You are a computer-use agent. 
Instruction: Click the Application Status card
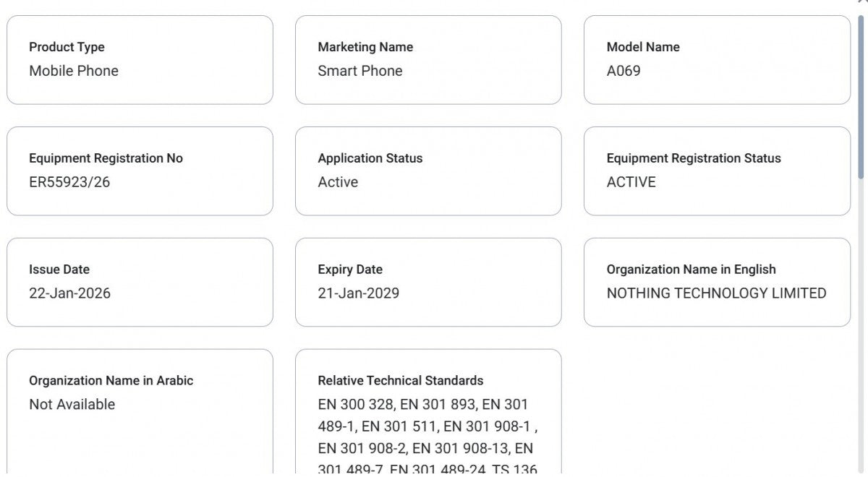(x=428, y=171)
